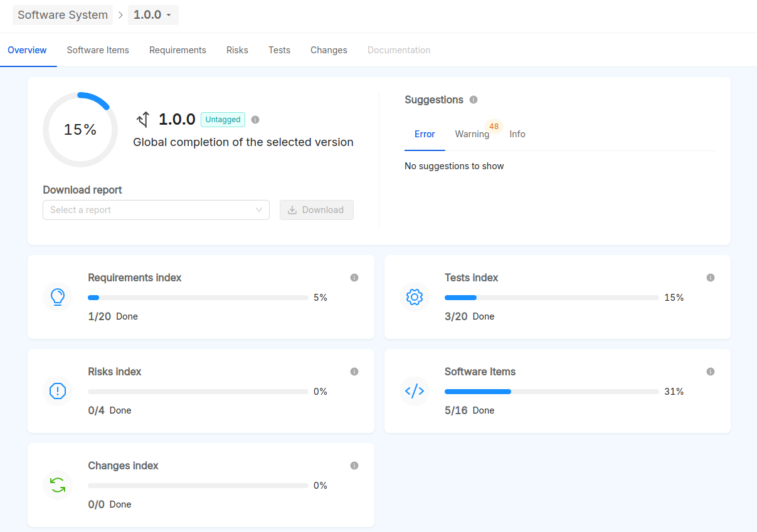
Task: Click the Untagged version badge
Action: (x=223, y=119)
